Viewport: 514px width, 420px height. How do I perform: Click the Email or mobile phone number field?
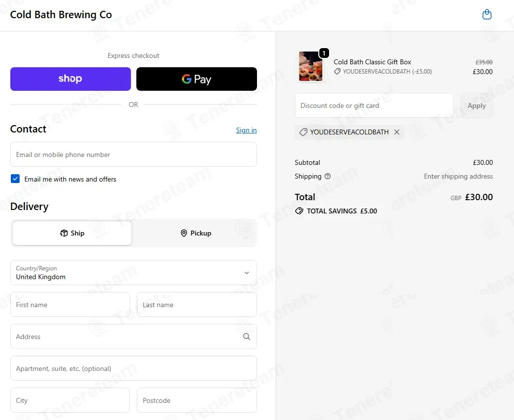(133, 155)
